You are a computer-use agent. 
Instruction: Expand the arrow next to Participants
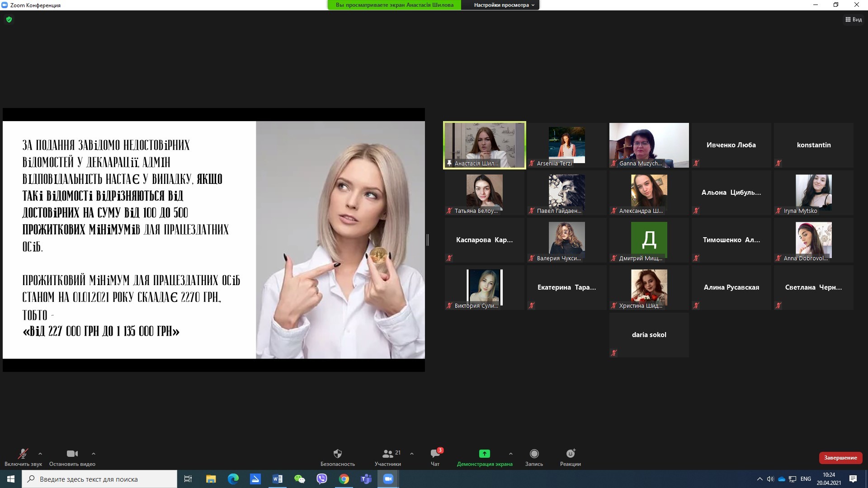411,454
